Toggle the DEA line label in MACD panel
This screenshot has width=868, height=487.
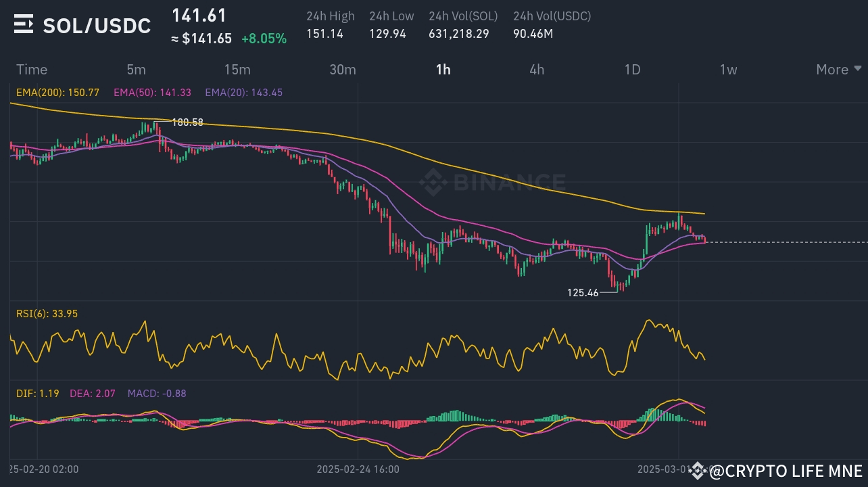click(x=93, y=393)
